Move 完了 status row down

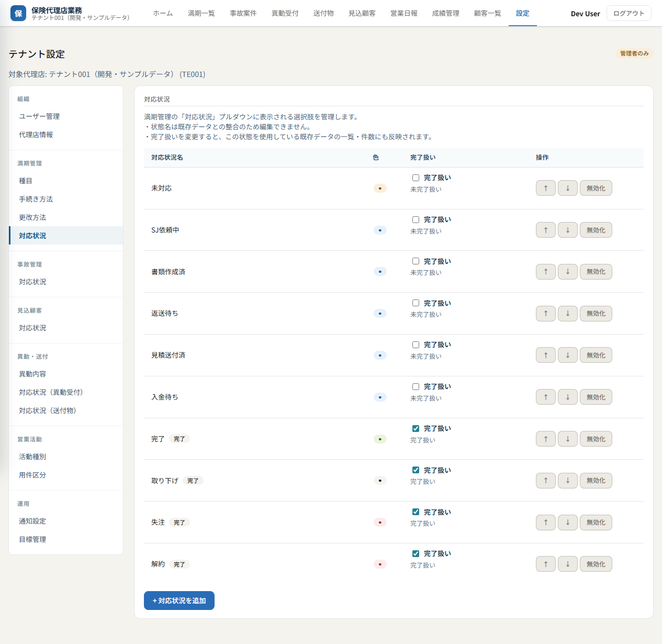(568, 439)
